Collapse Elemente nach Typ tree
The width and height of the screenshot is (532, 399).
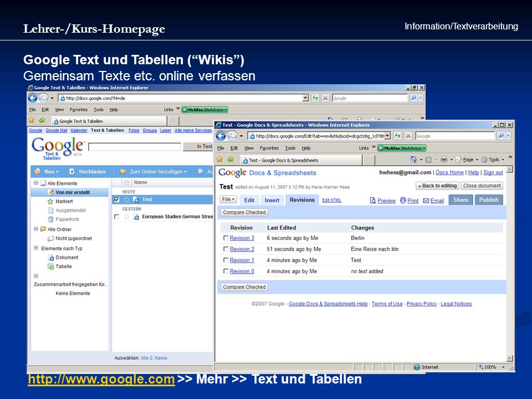point(36,248)
